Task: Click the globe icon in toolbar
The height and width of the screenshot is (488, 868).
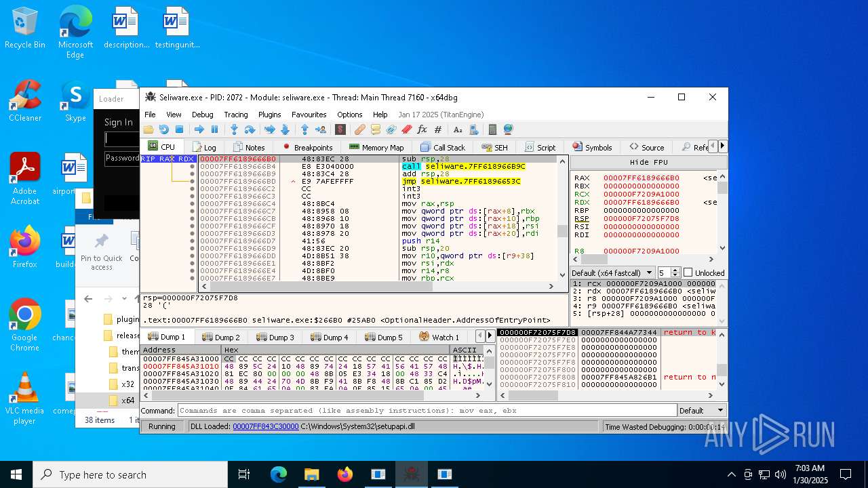Action: pos(508,129)
